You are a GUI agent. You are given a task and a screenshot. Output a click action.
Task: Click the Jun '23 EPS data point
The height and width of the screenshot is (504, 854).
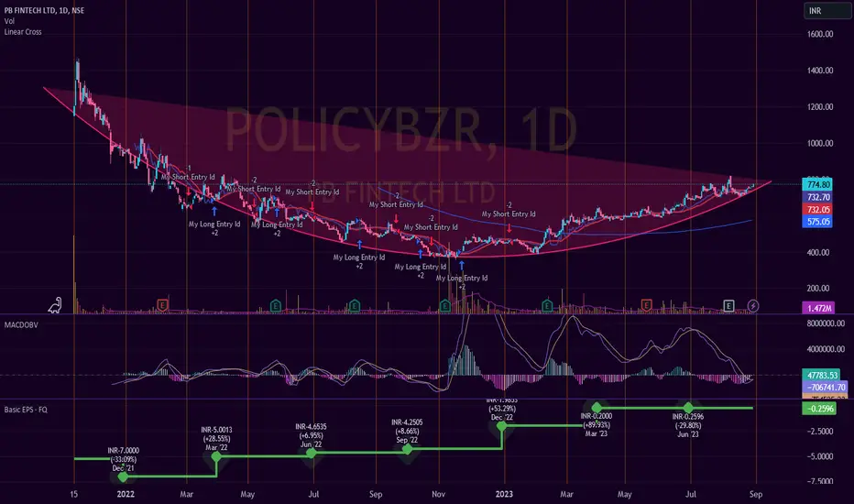(688, 408)
